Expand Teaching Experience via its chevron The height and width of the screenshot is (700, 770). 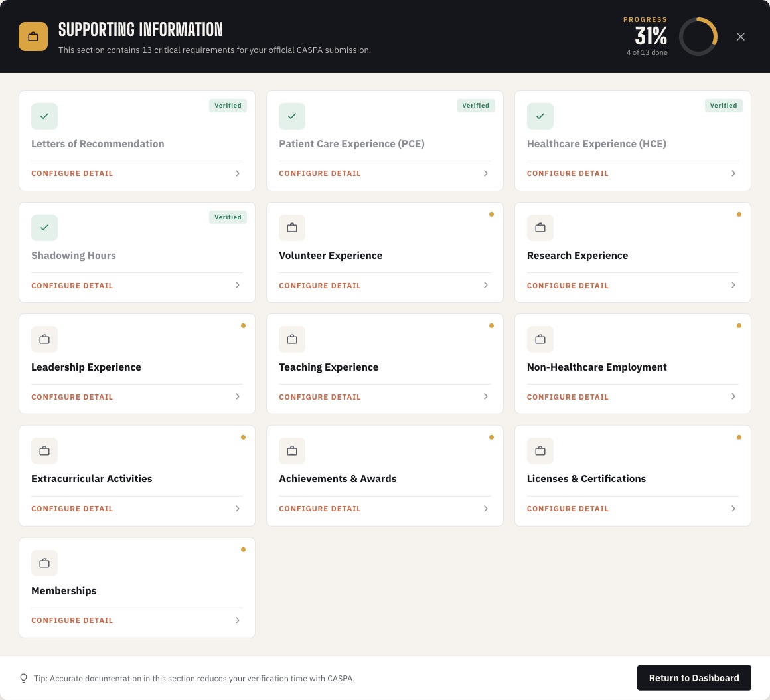[486, 396]
